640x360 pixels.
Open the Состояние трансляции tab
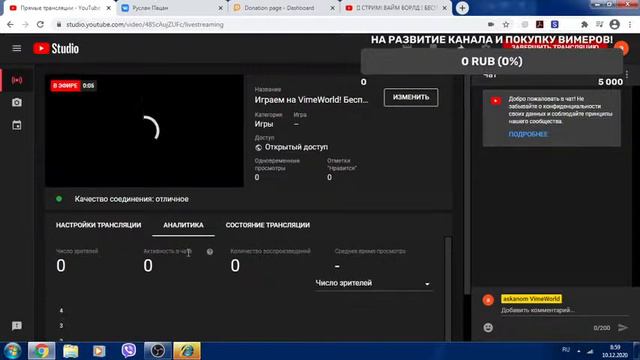(268, 225)
